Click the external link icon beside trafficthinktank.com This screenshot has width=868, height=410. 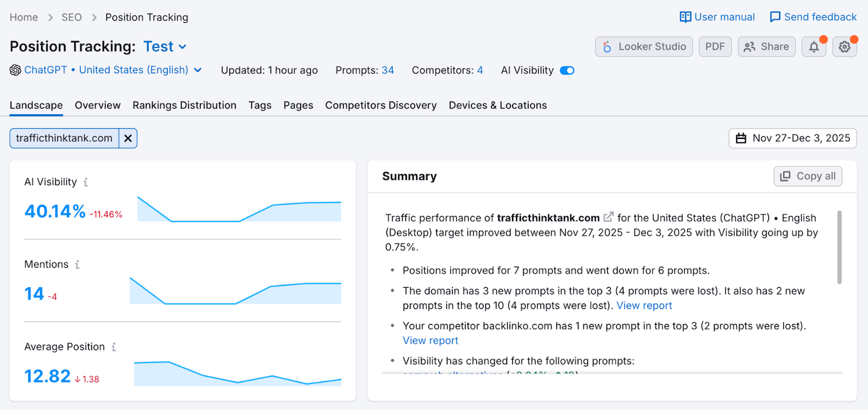click(x=608, y=217)
